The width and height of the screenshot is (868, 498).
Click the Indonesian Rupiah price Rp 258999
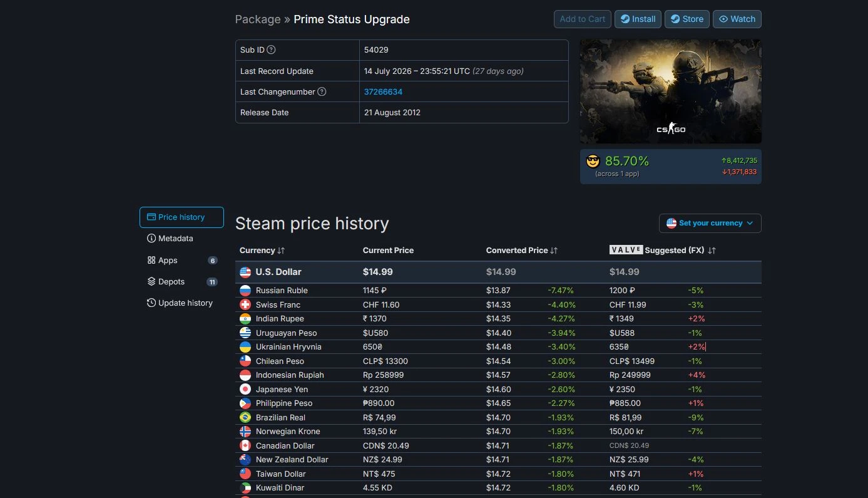click(384, 375)
